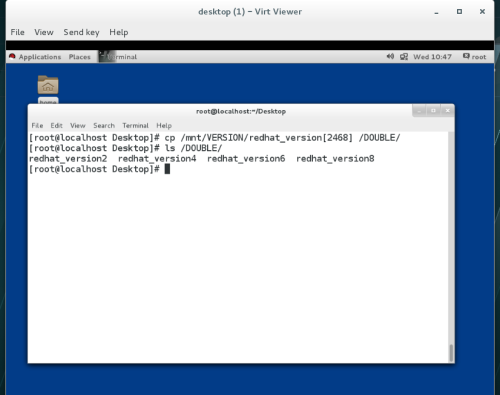500x395 pixels.
Task: Open the Send key menu
Action: tap(81, 32)
